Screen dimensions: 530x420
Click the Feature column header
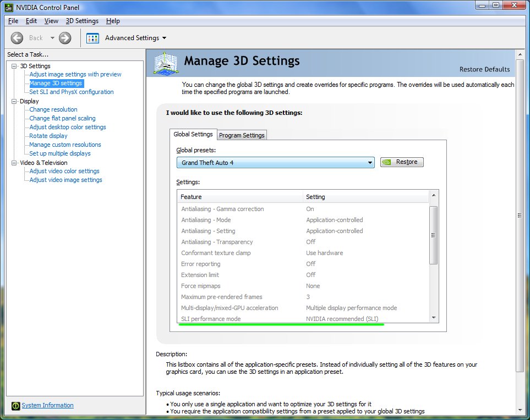pos(240,197)
